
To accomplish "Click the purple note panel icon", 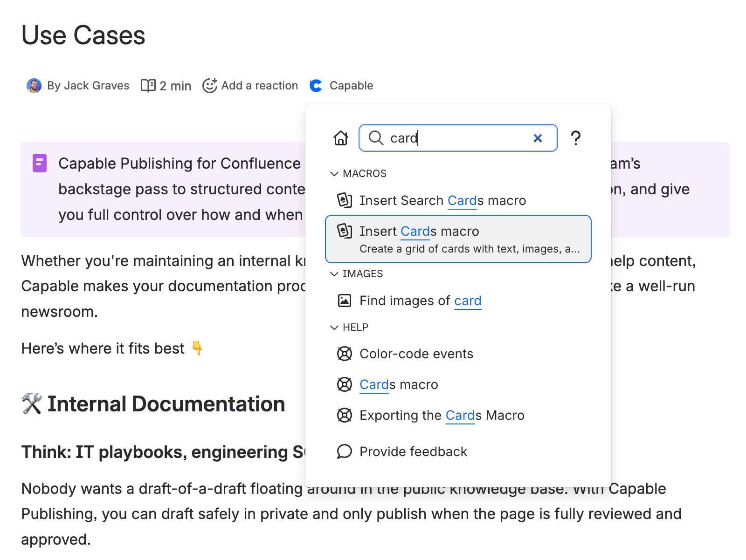I will coord(40,163).
